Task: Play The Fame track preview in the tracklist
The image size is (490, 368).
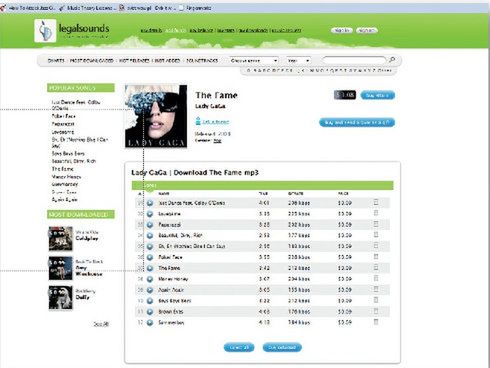Action: click(150, 268)
